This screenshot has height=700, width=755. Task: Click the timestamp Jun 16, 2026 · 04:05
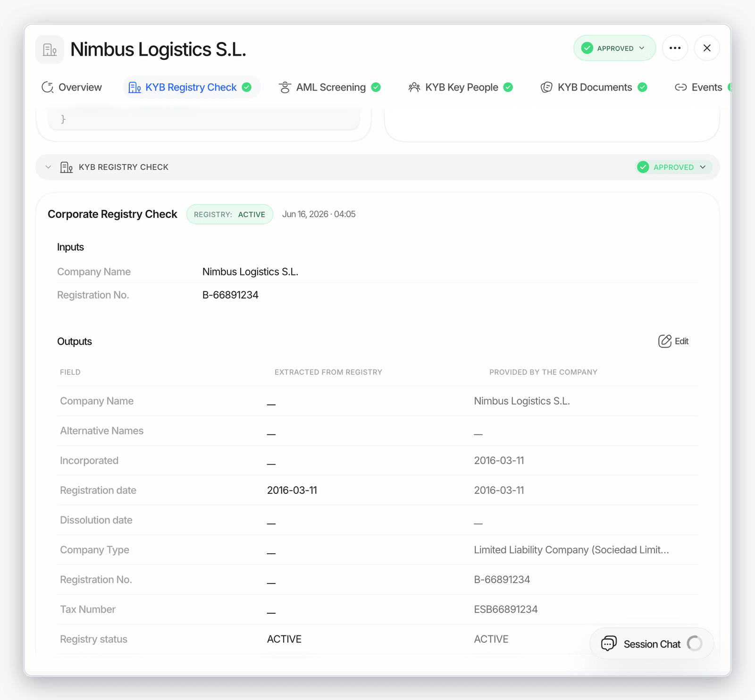[x=319, y=214]
